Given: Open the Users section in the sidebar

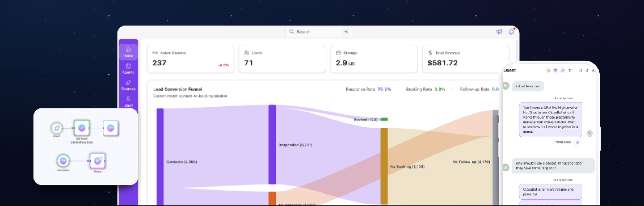Looking at the screenshot, I should coord(128,102).
